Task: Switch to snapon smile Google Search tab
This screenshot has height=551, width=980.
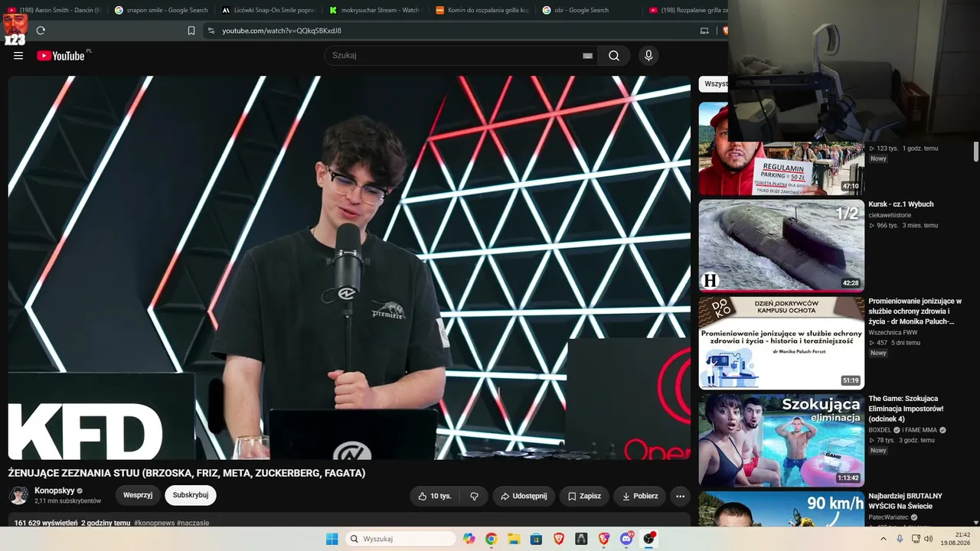Action: coord(161,10)
